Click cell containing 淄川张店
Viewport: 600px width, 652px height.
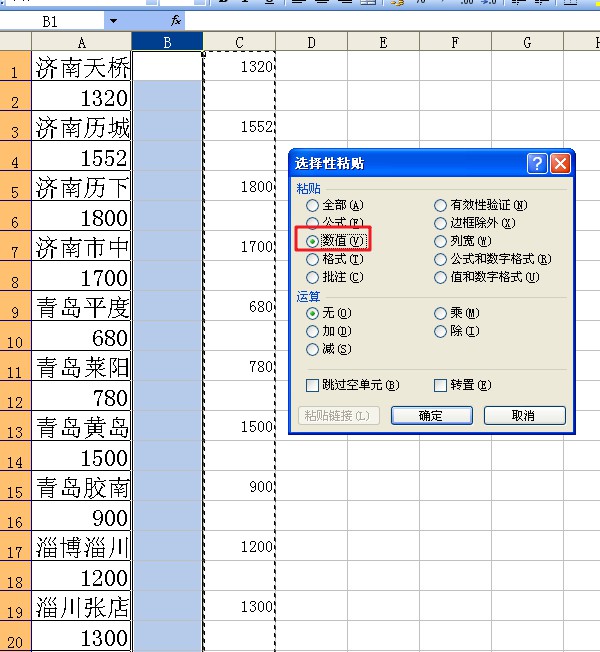(x=81, y=605)
